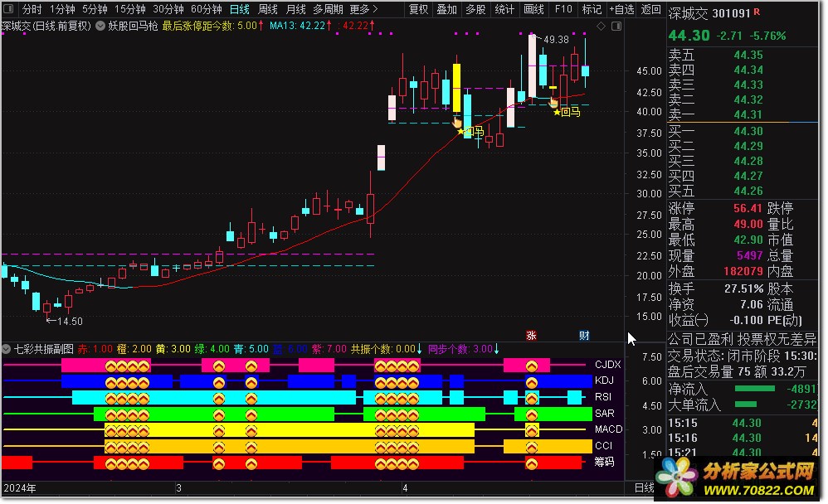Click the 返回 back button
The width and height of the screenshot is (828, 504).
click(x=650, y=9)
